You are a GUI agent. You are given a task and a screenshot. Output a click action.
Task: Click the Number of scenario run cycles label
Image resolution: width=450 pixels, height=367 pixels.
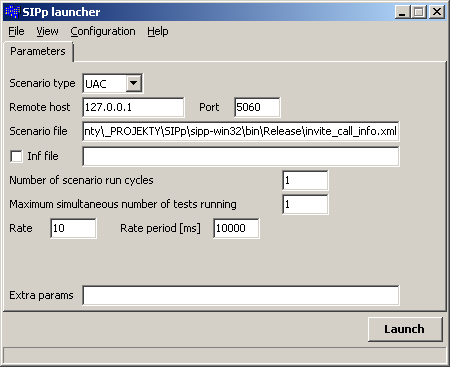(x=81, y=180)
